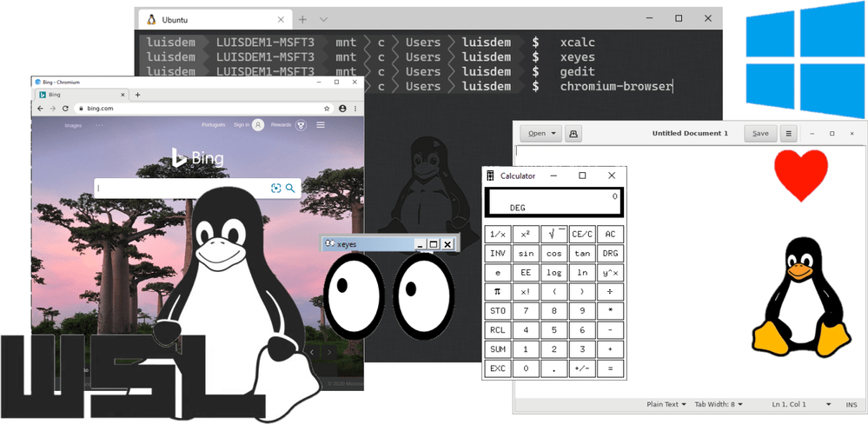Click the EXC calculator key
The width and height of the screenshot is (868, 424).
[498, 368]
